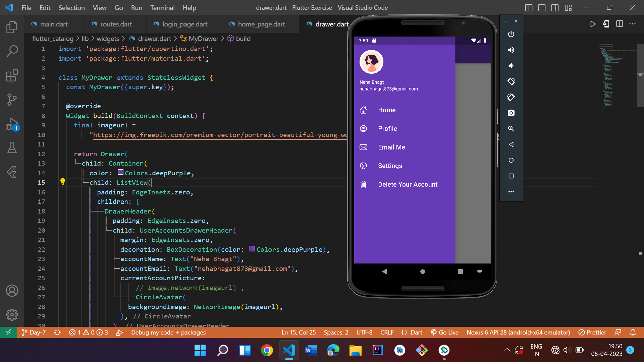
Task: Open the Search view in activity bar
Action: tap(12, 51)
